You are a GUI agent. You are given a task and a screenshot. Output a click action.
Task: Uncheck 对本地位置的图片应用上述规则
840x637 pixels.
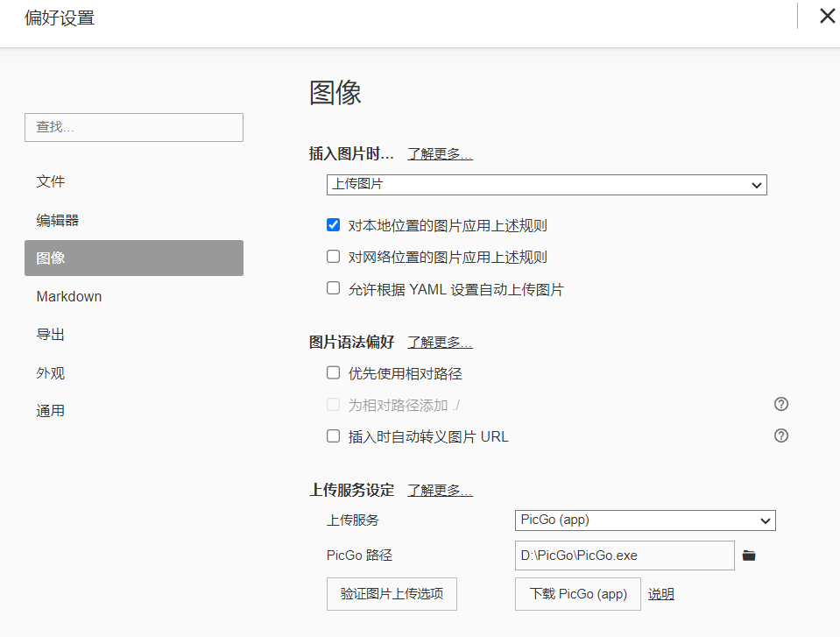333,225
